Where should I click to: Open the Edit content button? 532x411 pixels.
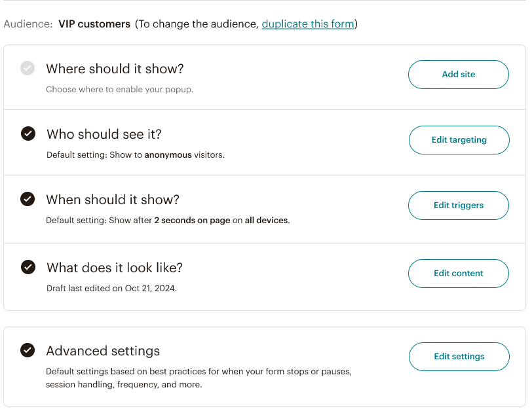458,274
